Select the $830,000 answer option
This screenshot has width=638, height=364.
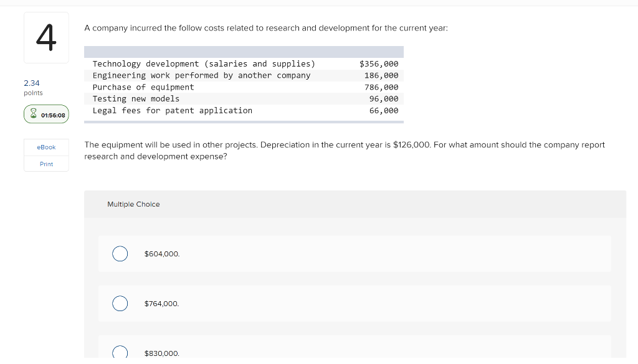click(120, 352)
